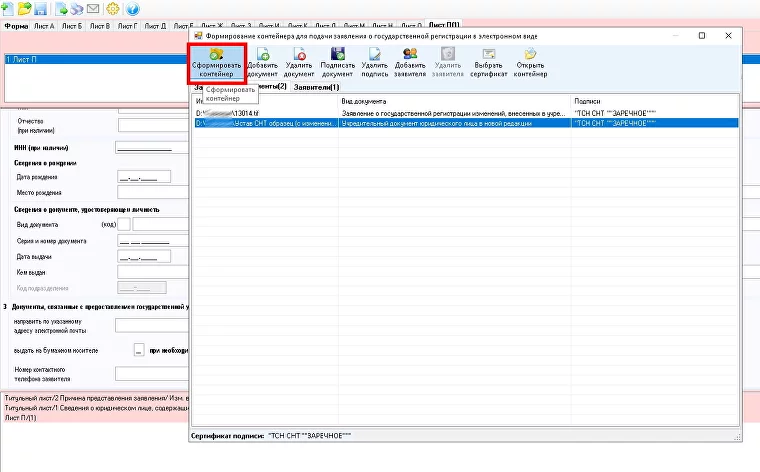
Task: Click the ТСН СНТ ЗАРЕЧНОЕ signature in the Устав row
Action: pos(615,123)
